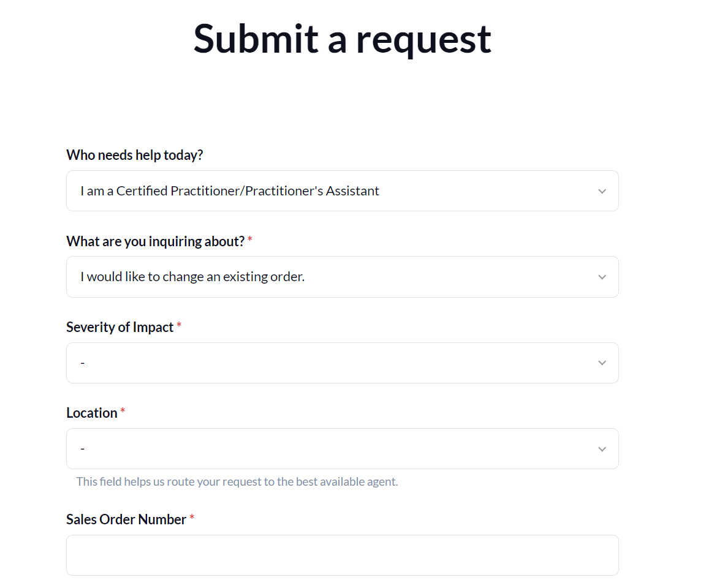
Task: Expand the "Who needs help today?" dropdown
Action: click(x=342, y=190)
